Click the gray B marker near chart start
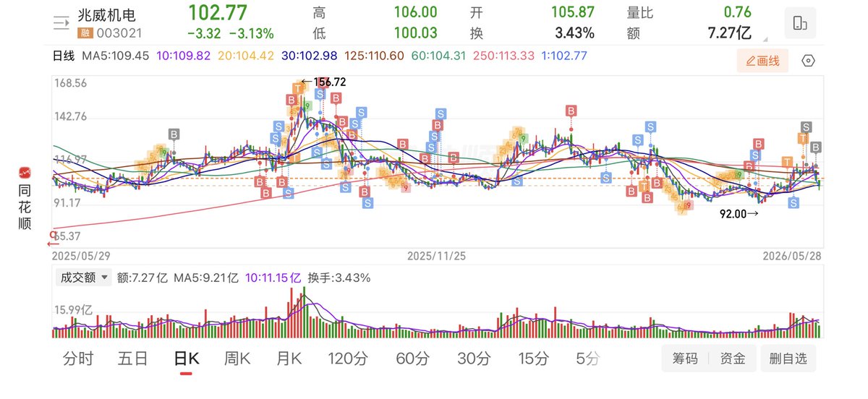868x399 pixels. click(174, 134)
